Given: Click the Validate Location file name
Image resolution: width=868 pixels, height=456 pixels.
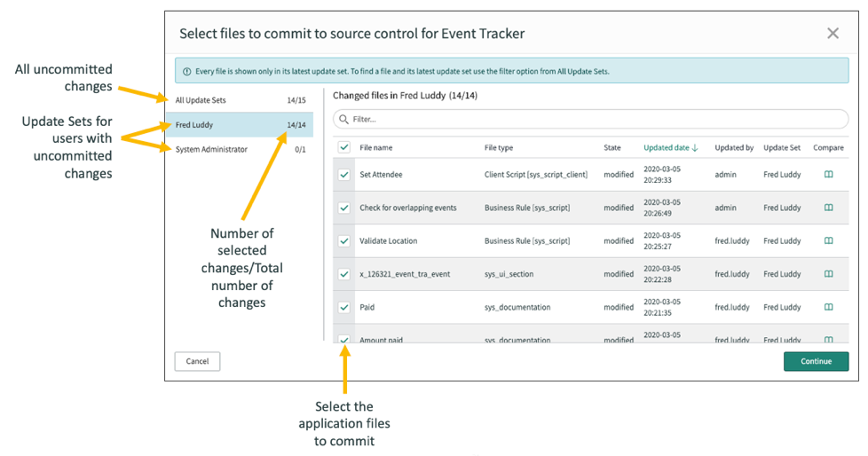Looking at the screenshot, I should pos(389,240).
